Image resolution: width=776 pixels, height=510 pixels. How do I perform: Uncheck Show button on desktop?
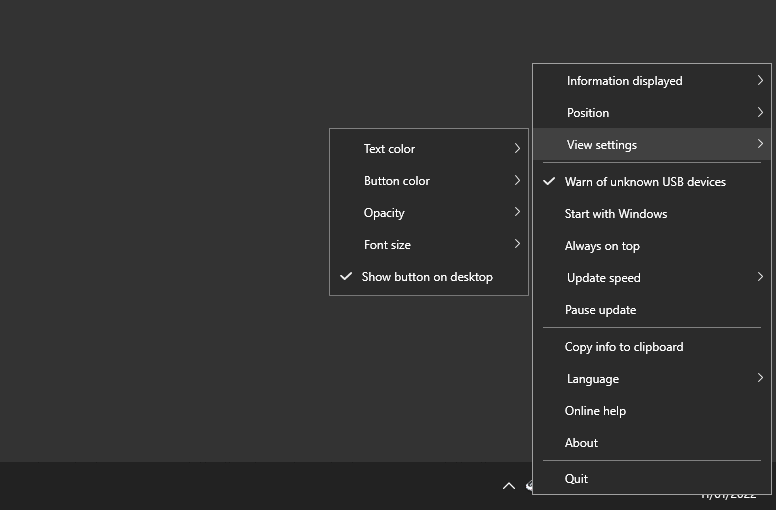coord(427,277)
